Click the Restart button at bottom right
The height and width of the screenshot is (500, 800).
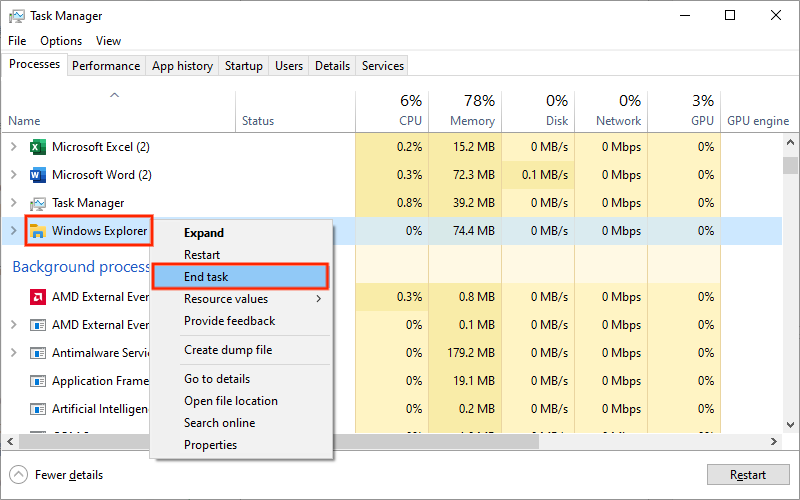[748, 475]
